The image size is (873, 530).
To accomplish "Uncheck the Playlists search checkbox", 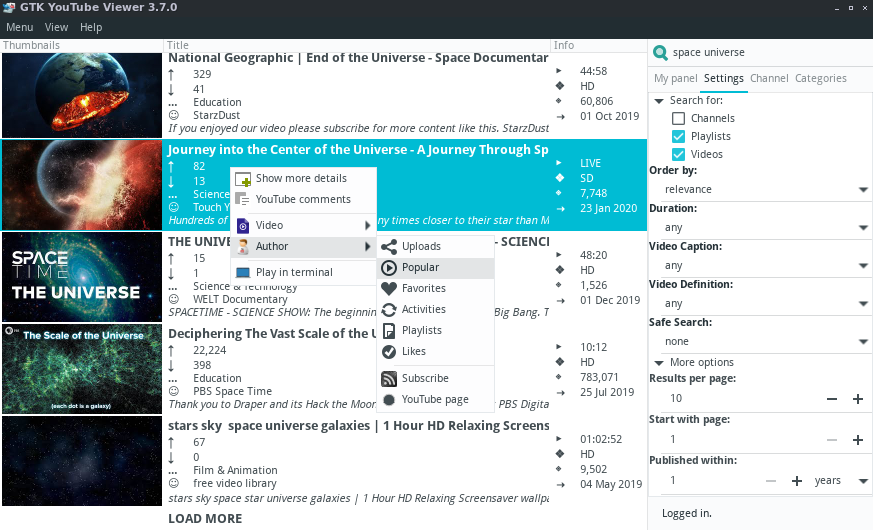I will (x=678, y=136).
